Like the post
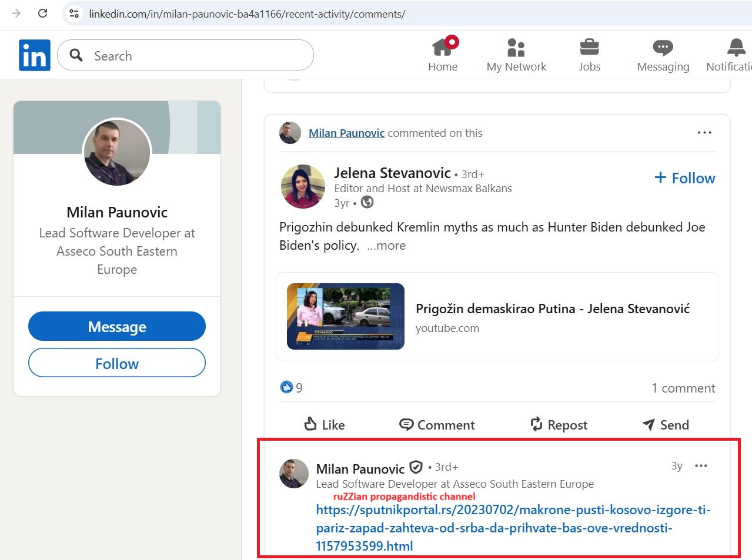Screen dimensions: 752x560 325,424
